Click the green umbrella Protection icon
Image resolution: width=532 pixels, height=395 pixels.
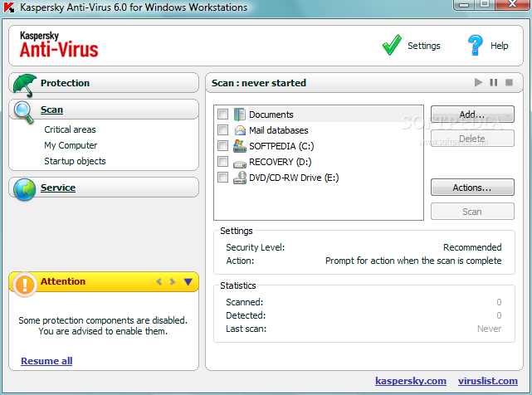pos(25,85)
